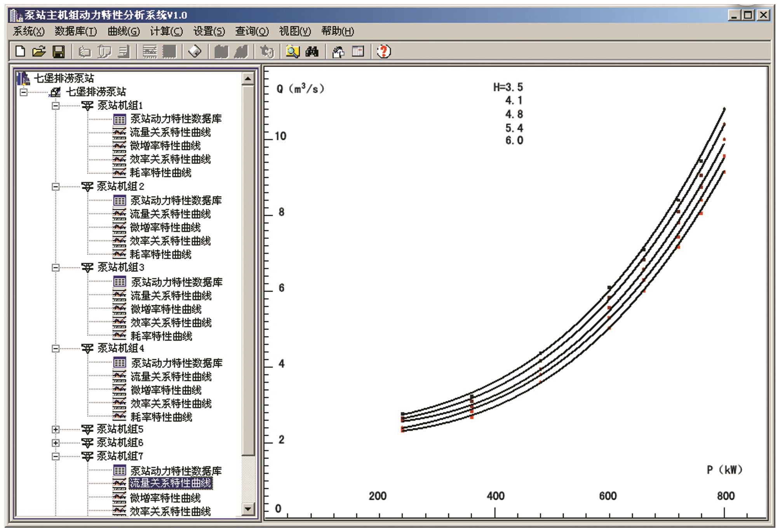Screen dimensions: 780x532
Task: Click the floppy disk save icon
Action: (x=59, y=51)
